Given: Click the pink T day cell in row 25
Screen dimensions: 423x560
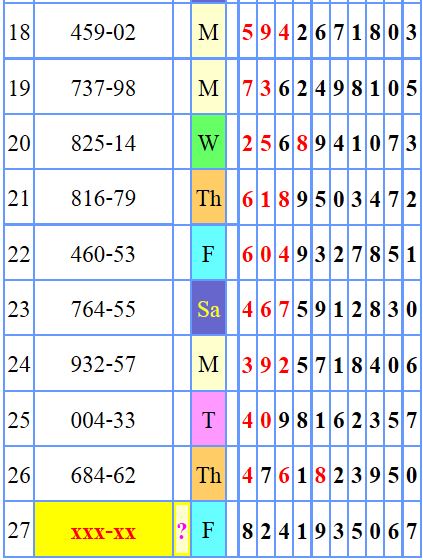Looking at the screenshot, I should (208, 419).
